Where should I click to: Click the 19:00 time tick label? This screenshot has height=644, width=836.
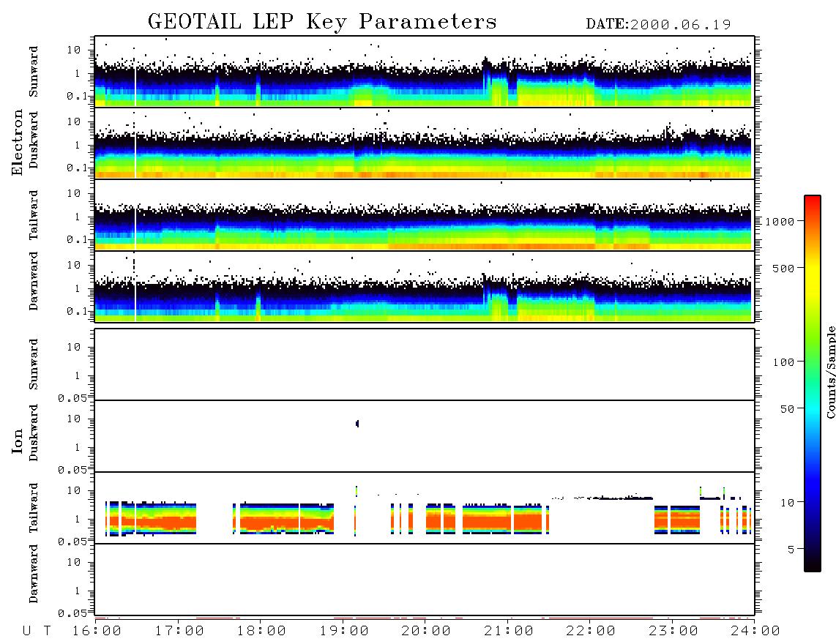pyautogui.click(x=344, y=631)
